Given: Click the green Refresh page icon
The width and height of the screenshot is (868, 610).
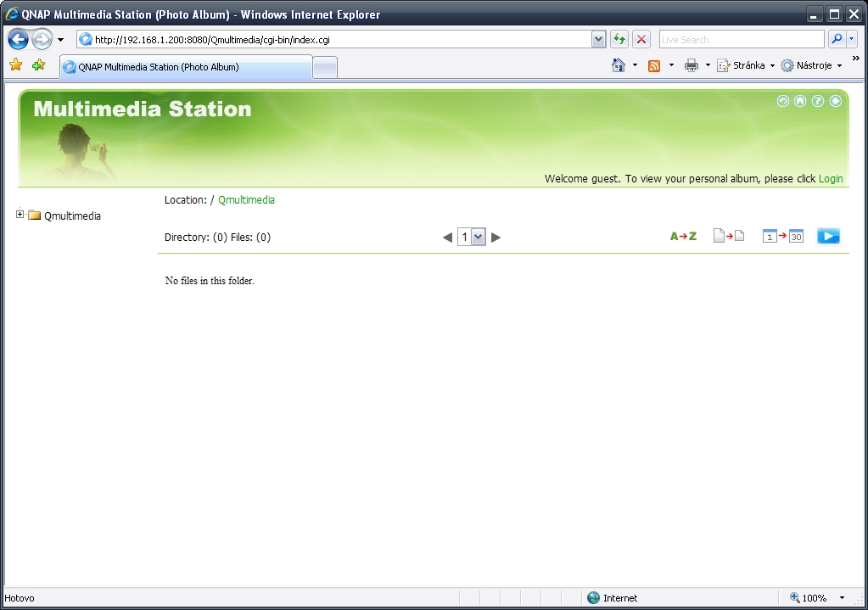Looking at the screenshot, I should [x=619, y=40].
